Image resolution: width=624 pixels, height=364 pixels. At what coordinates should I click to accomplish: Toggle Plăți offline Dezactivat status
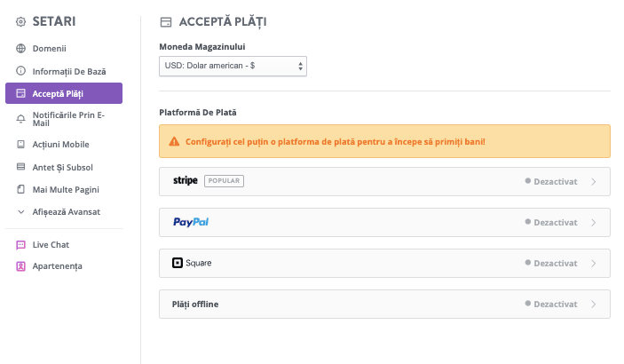[551, 304]
